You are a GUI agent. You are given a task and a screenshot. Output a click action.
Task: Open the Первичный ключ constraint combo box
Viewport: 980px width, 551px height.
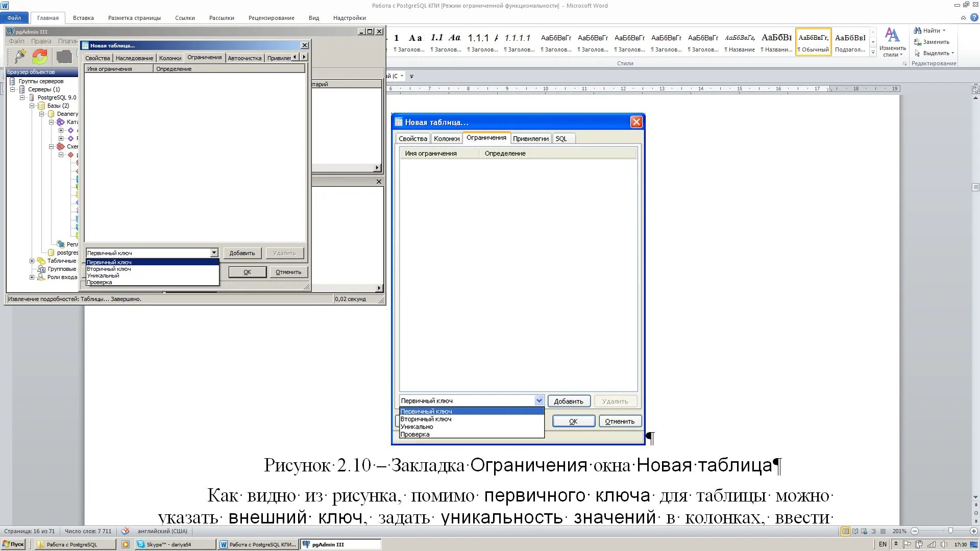(214, 253)
